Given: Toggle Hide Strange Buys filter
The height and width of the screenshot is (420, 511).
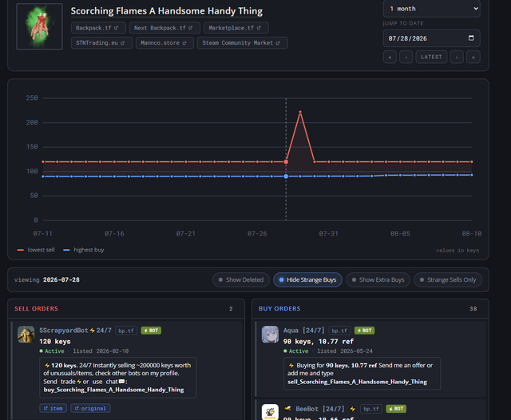Looking at the screenshot, I should 307,280.
